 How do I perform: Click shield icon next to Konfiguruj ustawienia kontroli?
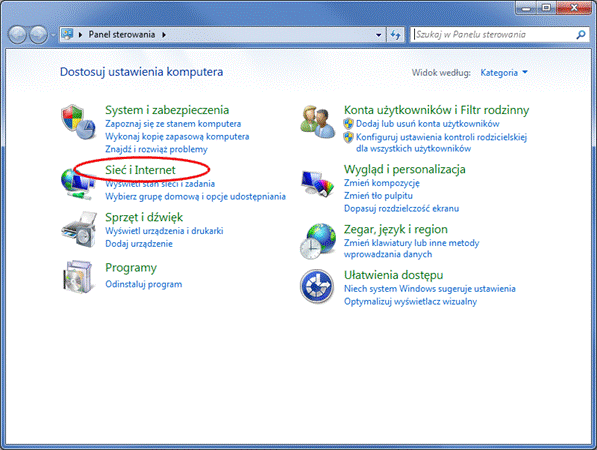point(348,137)
